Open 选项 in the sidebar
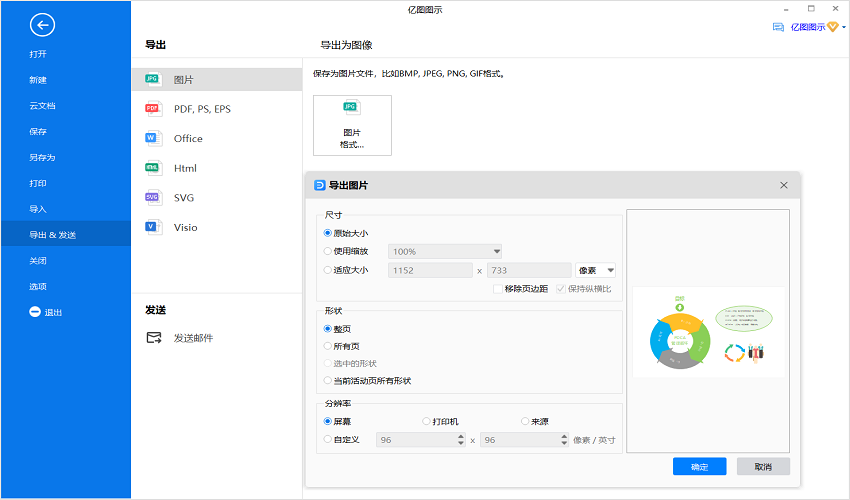Screen dimensions: 850x500 click(x=38, y=286)
